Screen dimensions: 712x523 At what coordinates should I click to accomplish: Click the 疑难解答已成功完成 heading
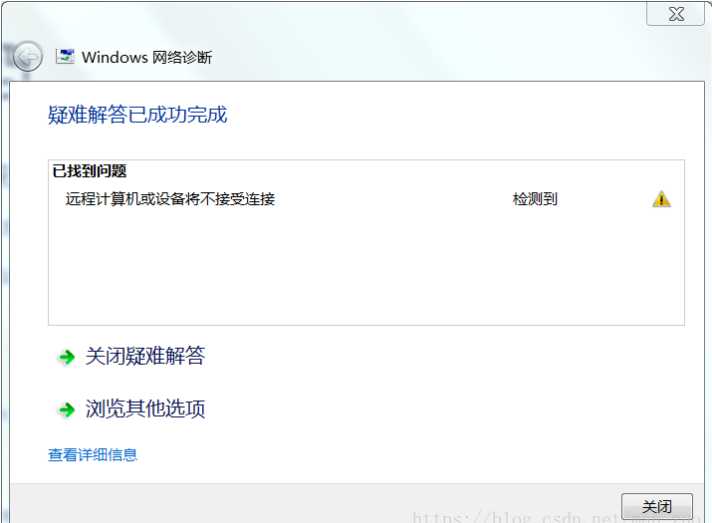point(138,114)
